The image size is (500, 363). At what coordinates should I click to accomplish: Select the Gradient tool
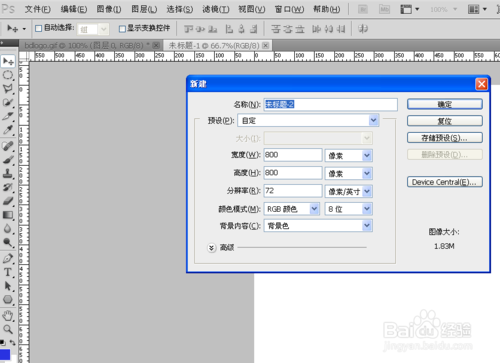point(8,215)
